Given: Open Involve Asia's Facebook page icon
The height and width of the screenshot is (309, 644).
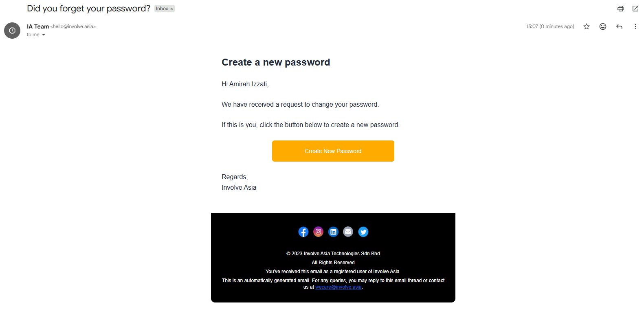Looking at the screenshot, I should [x=303, y=232].
